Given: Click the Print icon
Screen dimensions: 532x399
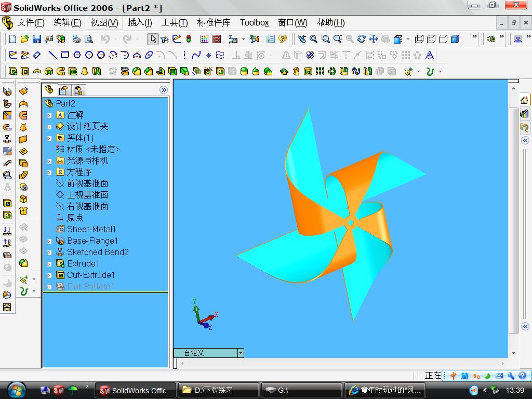Looking at the screenshot, I should (77, 39).
